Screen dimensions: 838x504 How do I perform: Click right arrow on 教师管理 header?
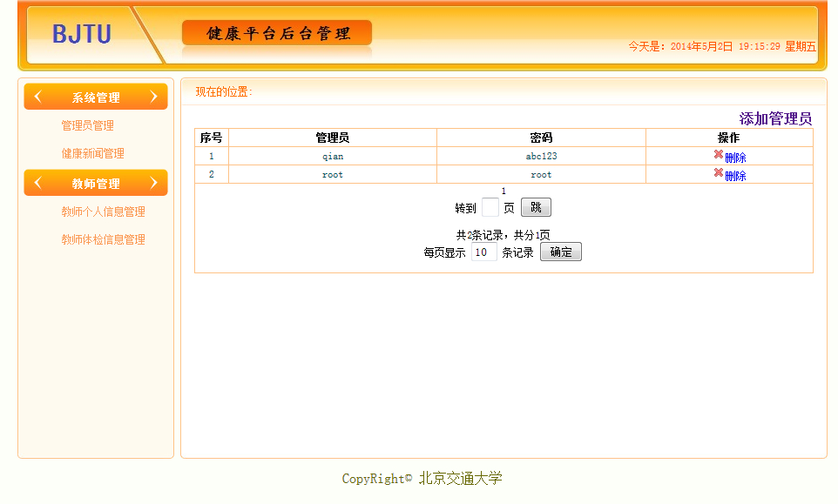coord(154,183)
